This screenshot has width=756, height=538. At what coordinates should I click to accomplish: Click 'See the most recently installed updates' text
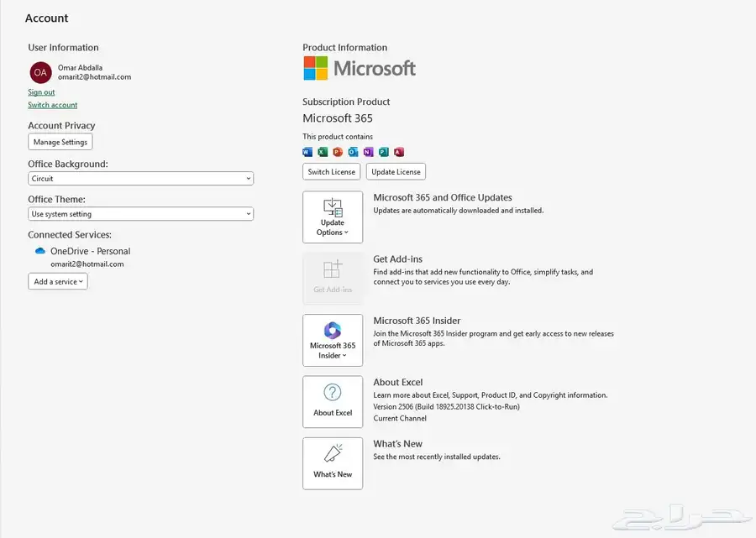437,457
